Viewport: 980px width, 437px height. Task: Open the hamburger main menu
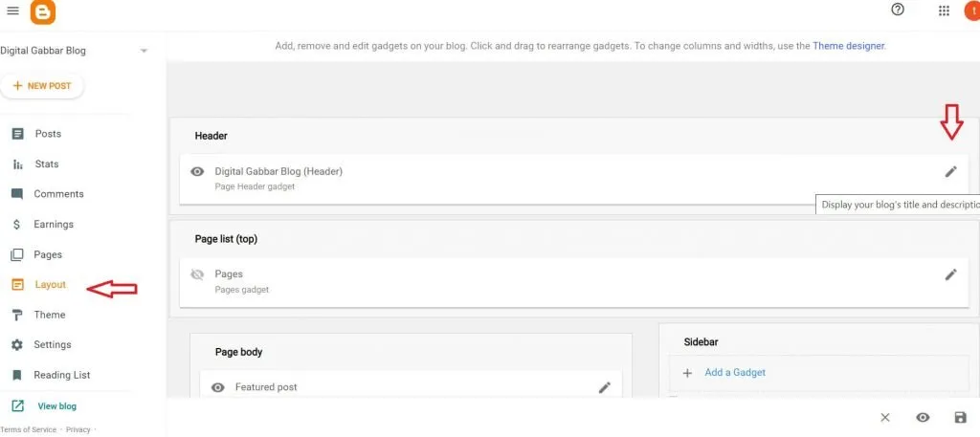tap(12, 11)
